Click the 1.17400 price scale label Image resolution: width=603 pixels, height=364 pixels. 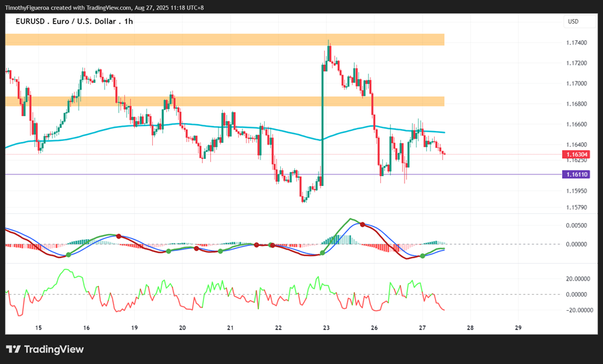click(x=576, y=43)
